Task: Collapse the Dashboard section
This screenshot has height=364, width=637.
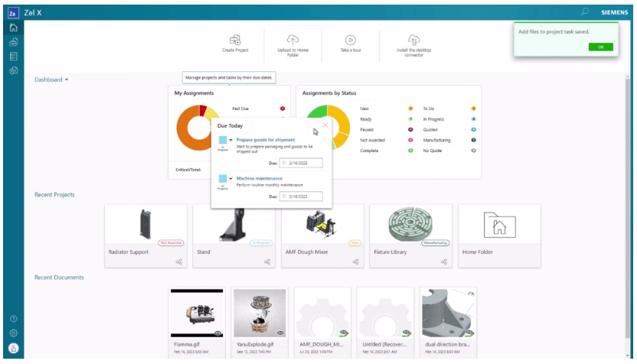Action: point(66,79)
